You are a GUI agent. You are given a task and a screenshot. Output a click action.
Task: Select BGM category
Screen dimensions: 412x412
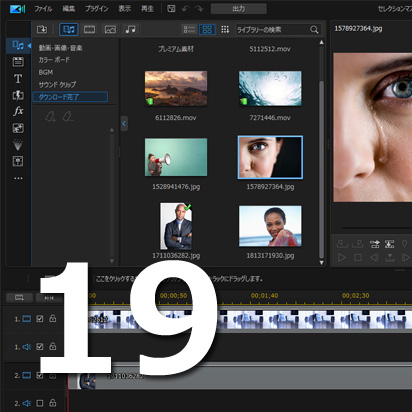click(46, 72)
